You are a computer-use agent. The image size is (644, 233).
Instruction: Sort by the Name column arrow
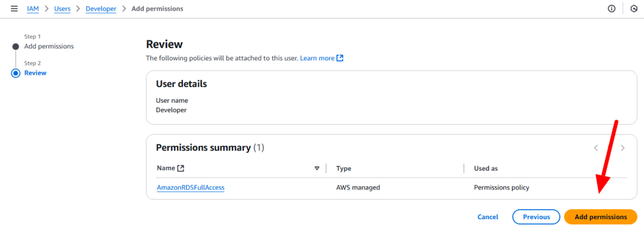(x=317, y=169)
